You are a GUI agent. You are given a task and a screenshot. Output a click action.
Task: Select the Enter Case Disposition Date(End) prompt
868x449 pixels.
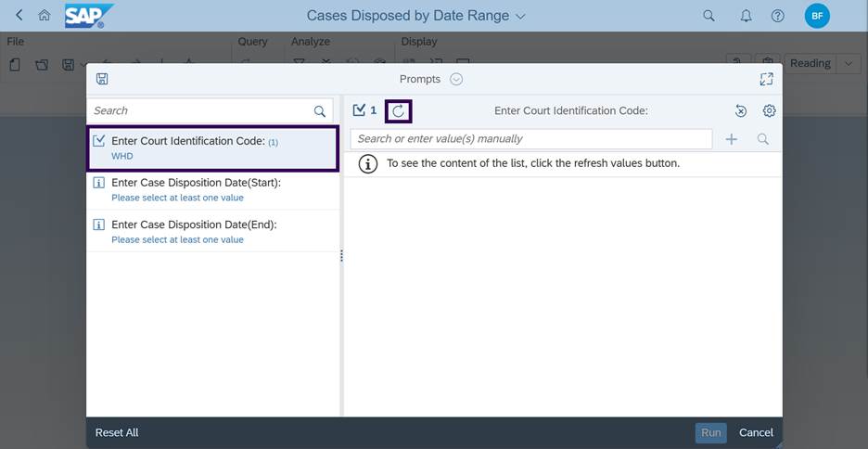pyautogui.click(x=212, y=231)
